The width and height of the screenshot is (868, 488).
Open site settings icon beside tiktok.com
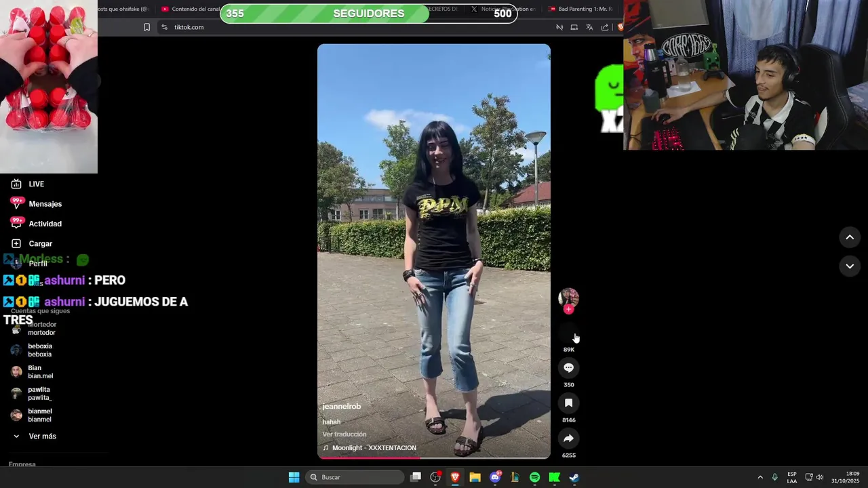(x=164, y=27)
